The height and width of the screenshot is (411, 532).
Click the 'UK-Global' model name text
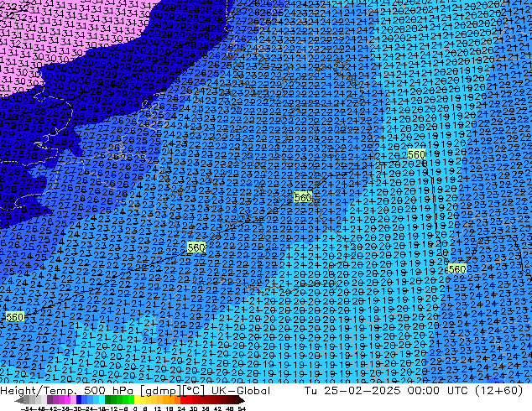pyautogui.click(x=241, y=391)
